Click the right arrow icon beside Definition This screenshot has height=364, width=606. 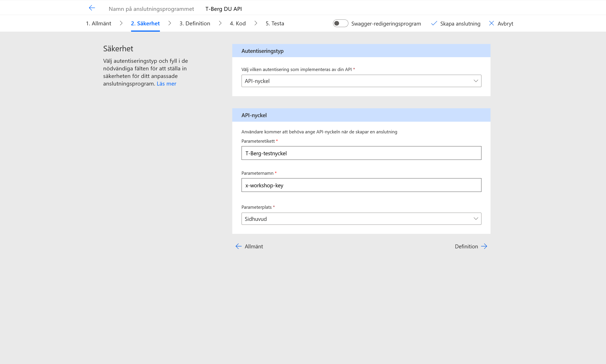click(484, 246)
